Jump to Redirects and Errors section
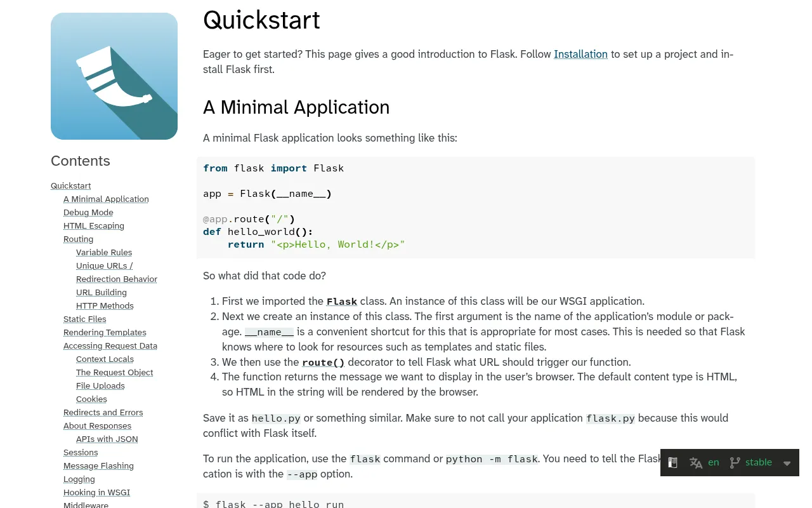The image size is (812, 508). [103, 412]
